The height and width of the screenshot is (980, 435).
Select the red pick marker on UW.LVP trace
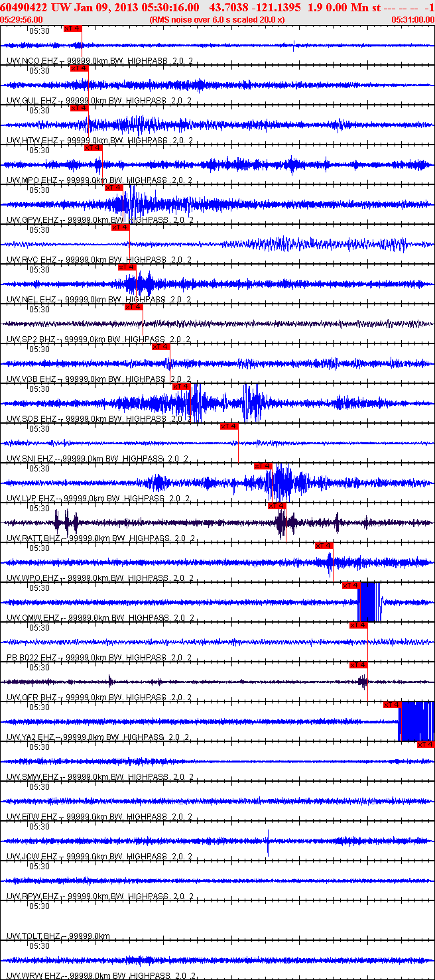tap(263, 466)
